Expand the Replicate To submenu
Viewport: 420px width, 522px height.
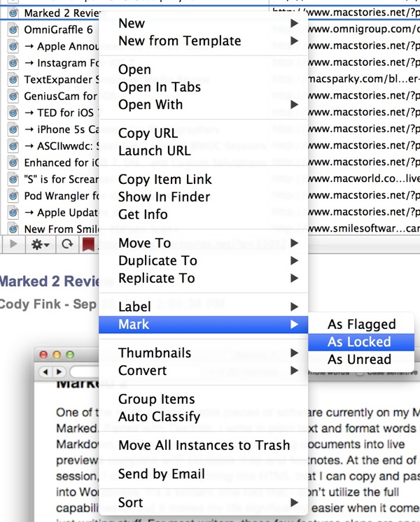tap(203, 278)
